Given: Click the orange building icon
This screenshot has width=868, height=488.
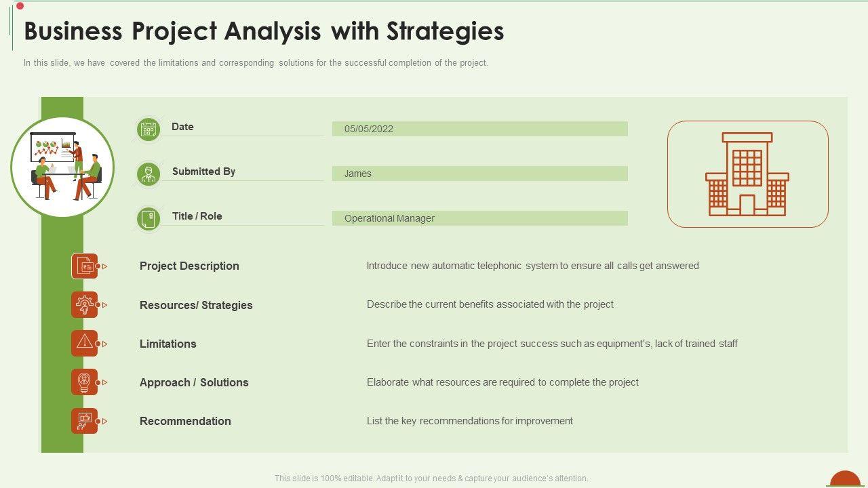Looking at the screenshot, I should [747, 174].
